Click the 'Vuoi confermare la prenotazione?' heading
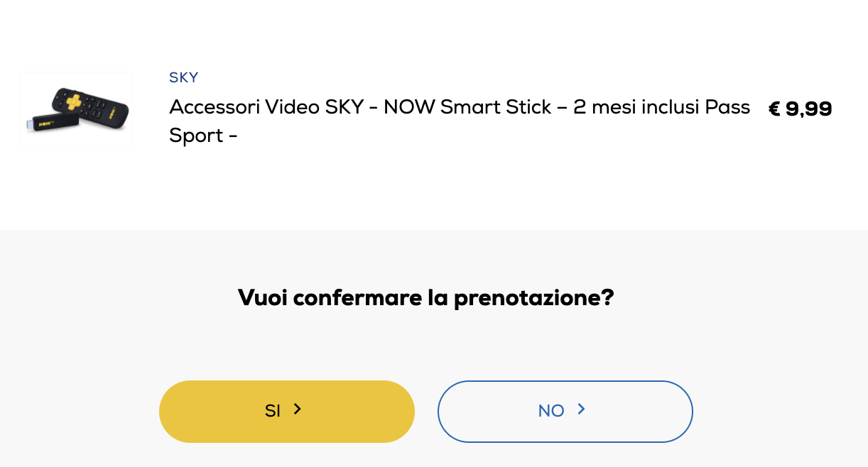This screenshot has width=868, height=467. 426,297
